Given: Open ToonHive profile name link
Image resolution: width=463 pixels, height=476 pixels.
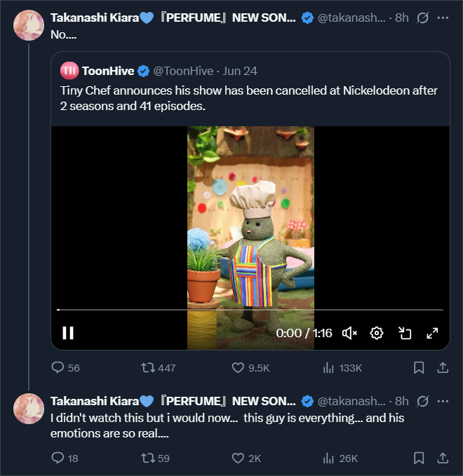Looking at the screenshot, I should [108, 70].
